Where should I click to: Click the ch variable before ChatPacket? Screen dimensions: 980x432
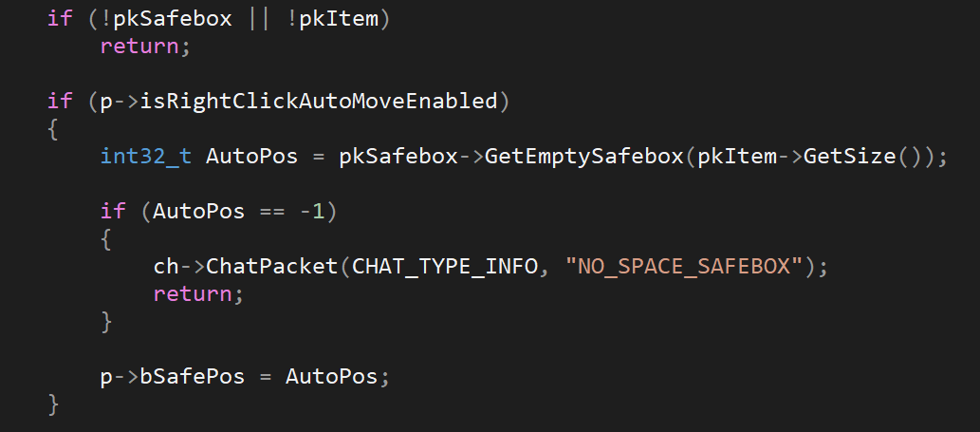167,267
